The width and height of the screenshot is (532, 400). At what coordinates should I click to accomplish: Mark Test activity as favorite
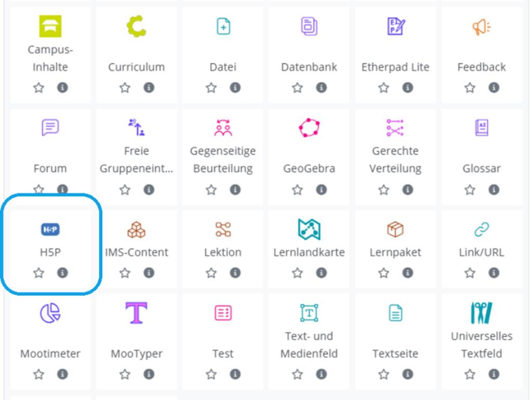[211, 374]
